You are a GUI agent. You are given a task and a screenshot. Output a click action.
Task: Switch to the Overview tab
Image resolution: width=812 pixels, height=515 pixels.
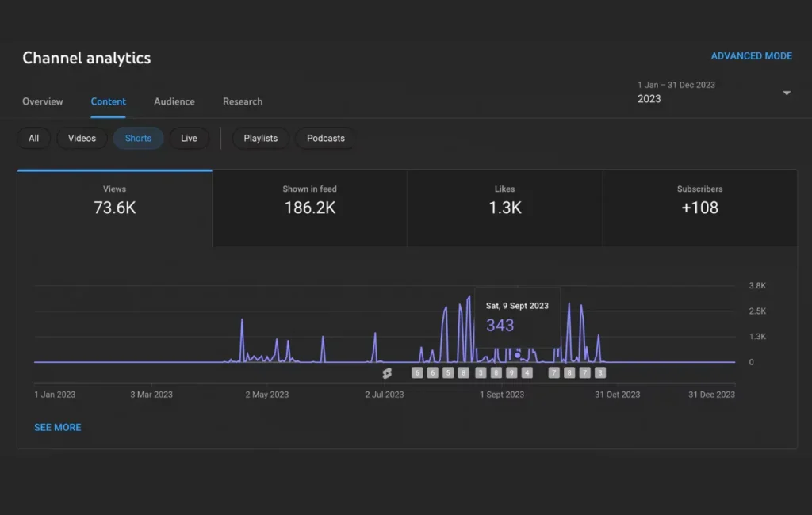tap(43, 101)
